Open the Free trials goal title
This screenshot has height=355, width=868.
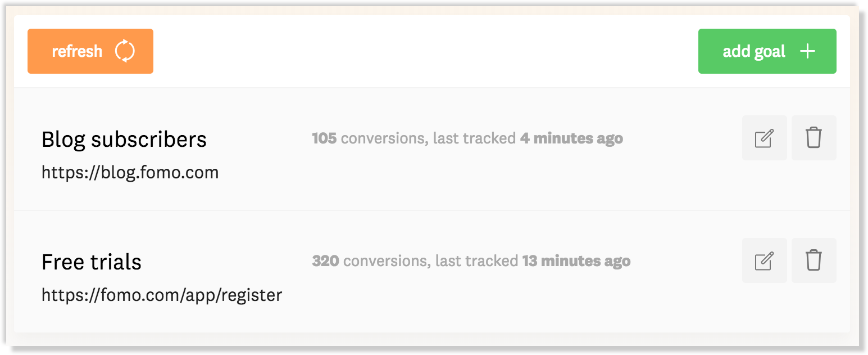coord(92,262)
